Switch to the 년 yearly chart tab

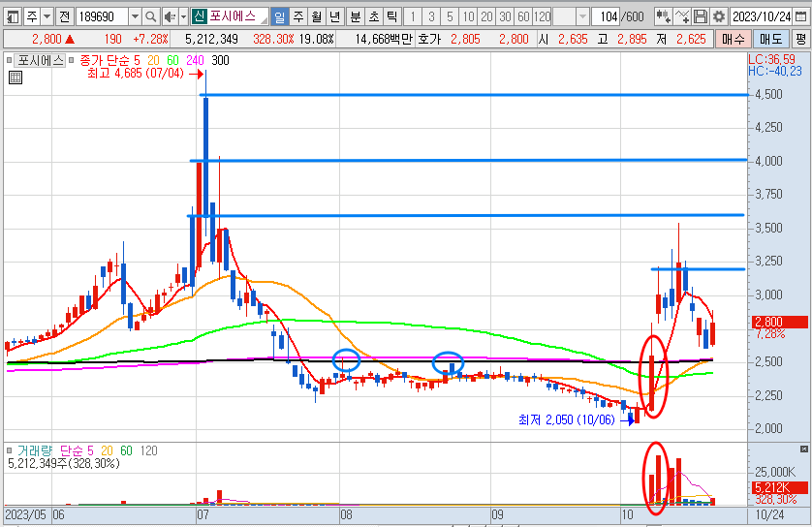tap(334, 16)
